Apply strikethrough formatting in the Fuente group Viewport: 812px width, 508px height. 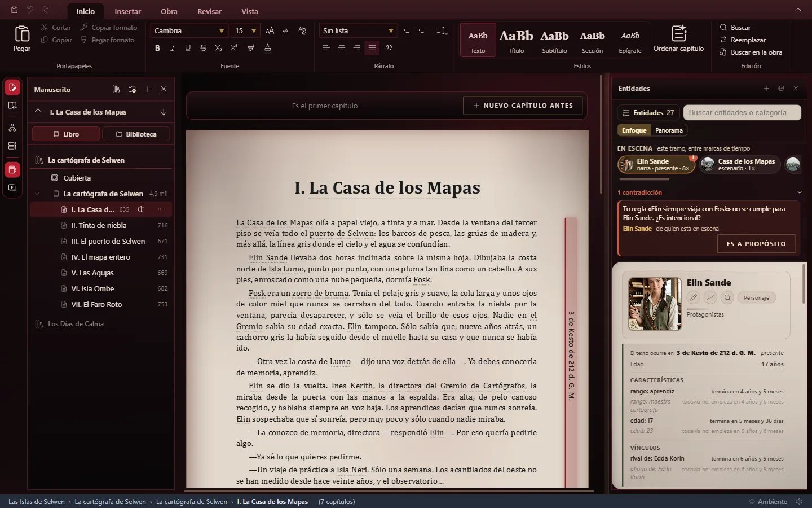[203, 48]
